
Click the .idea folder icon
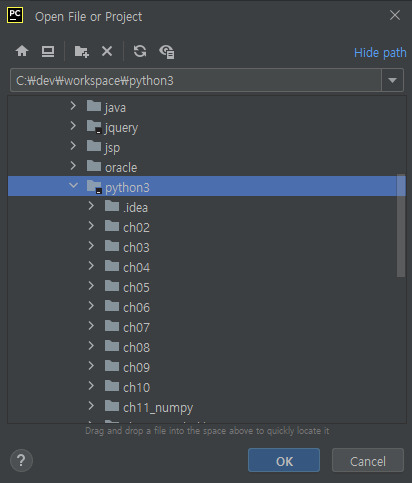(112, 206)
